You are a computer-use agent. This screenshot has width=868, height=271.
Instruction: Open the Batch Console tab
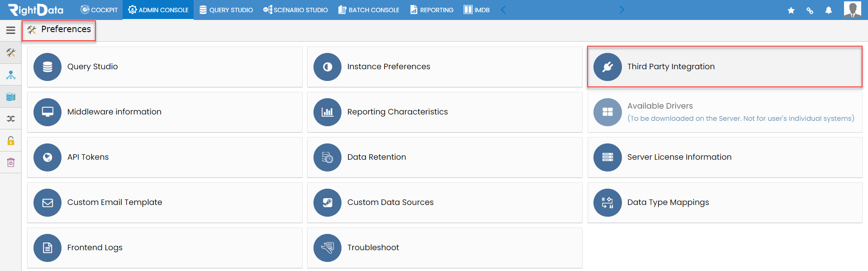(369, 10)
